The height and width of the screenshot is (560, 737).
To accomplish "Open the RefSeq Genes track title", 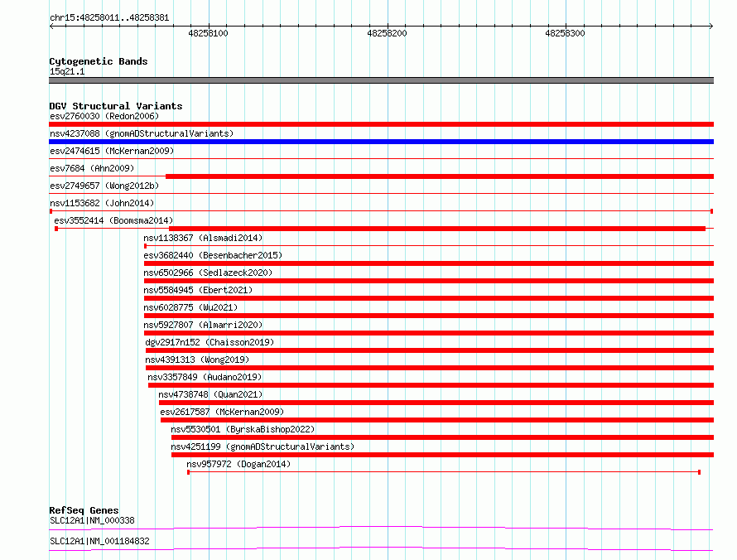I will [84, 510].
